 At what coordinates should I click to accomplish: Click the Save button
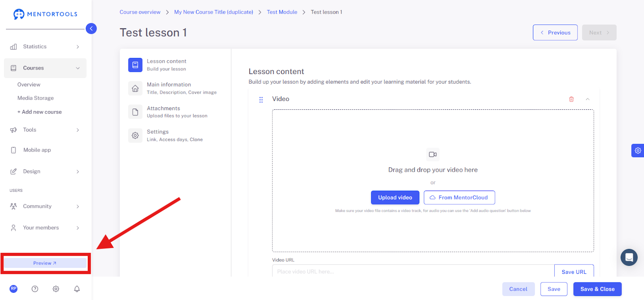[x=554, y=289]
